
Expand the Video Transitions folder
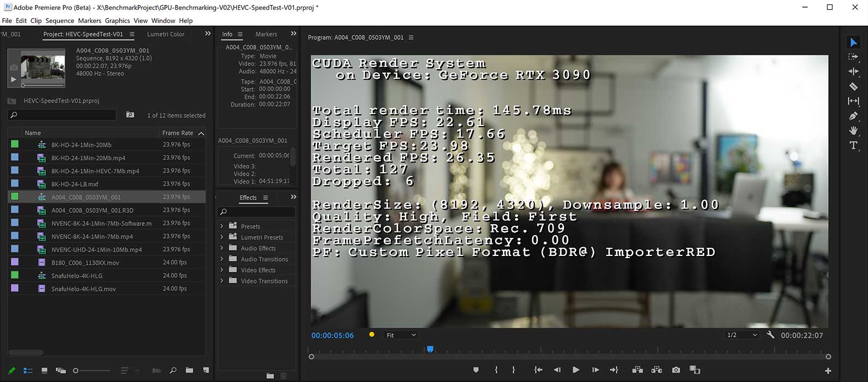pyautogui.click(x=222, y=280)
